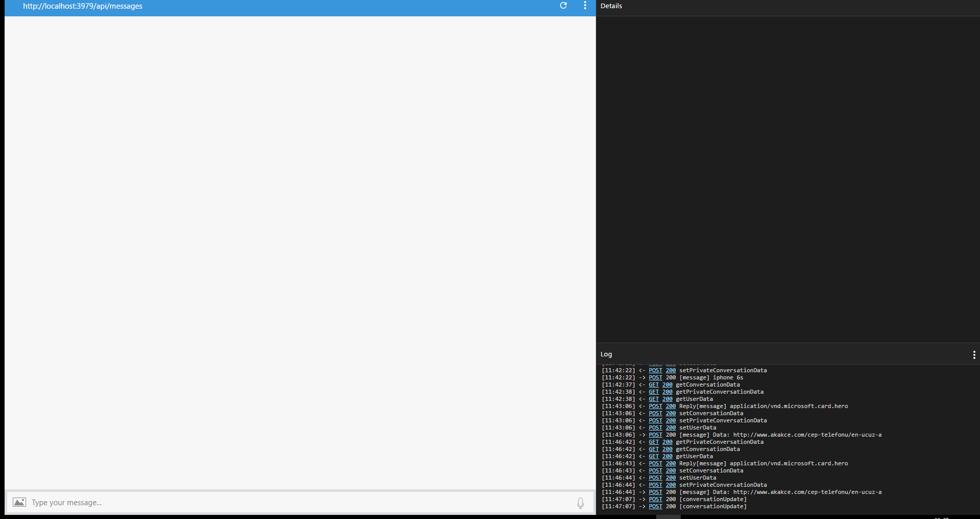Open the Log panel options menu
This screenshot has width=980, height=519.
click(x=974, y=354)
